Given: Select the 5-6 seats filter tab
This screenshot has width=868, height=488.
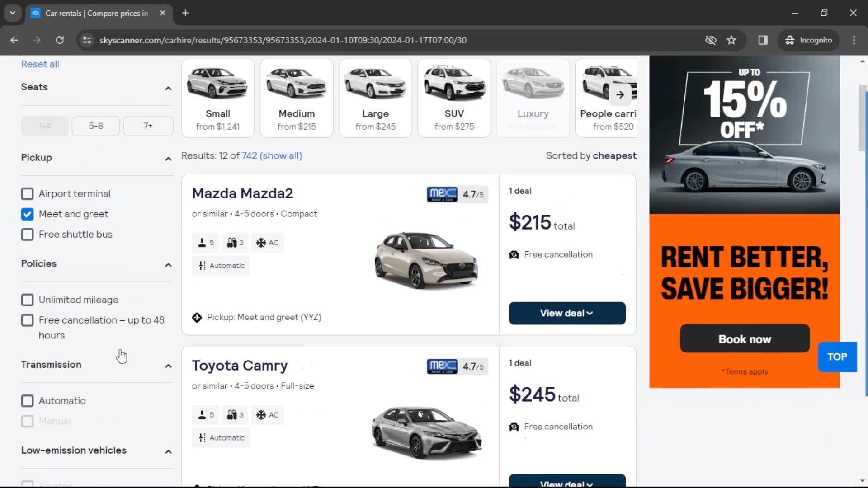Looking at the screenshot, I should (x=96, y=126).
